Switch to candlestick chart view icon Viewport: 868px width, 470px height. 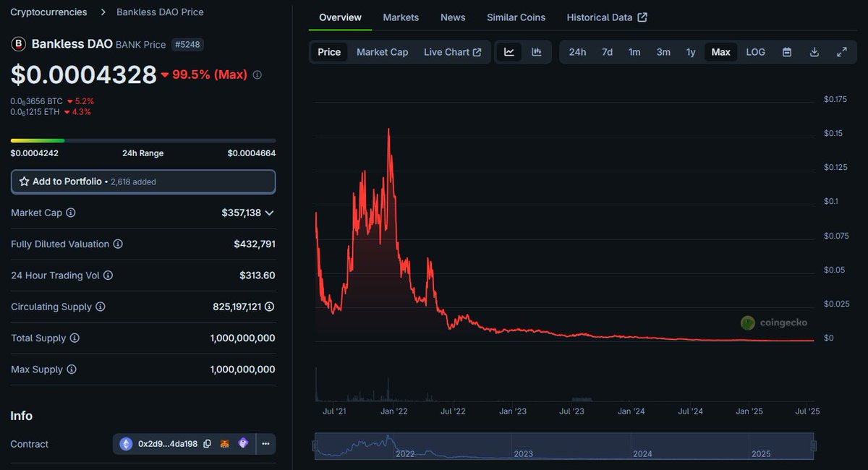pyautogui.click(x=537, y=52)
